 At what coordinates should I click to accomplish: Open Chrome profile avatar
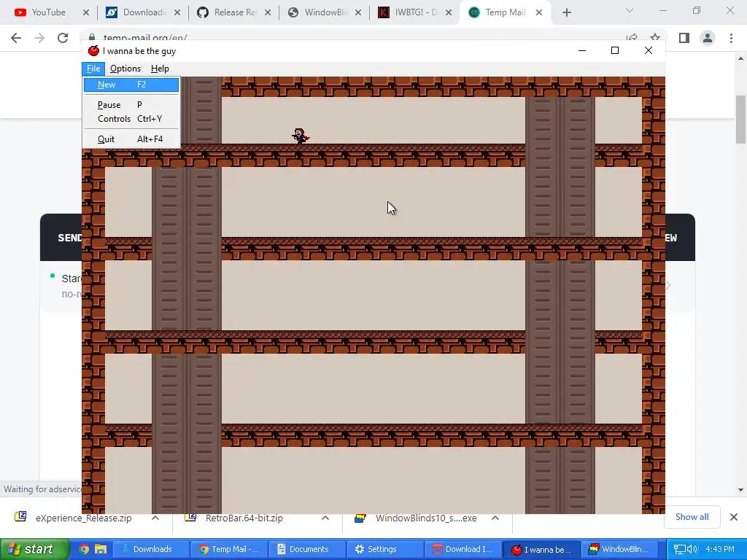708,38
